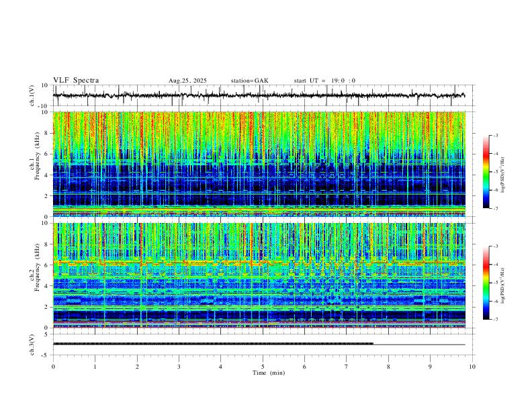Click the "Time (min)" x-axis label
Viewport: 532px width, 411px height.
269,373
